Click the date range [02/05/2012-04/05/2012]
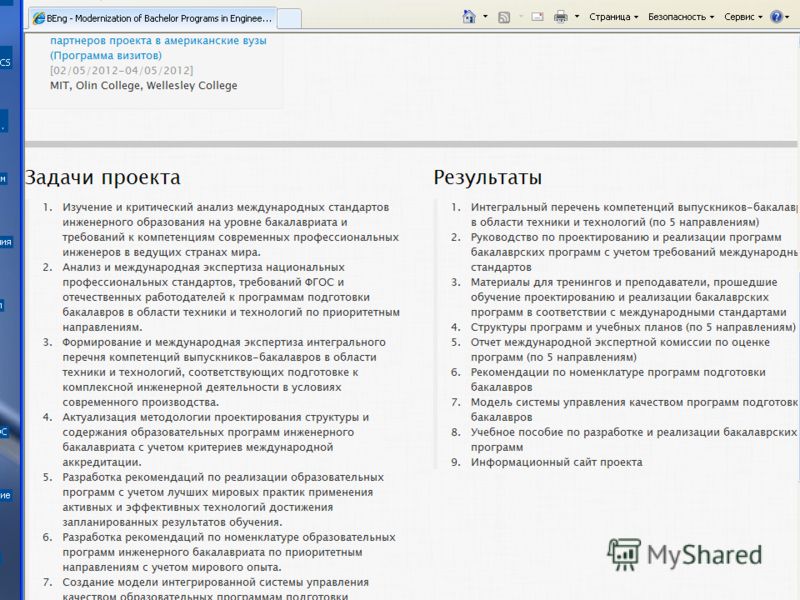800x600 pixels. tap(121, 70)
